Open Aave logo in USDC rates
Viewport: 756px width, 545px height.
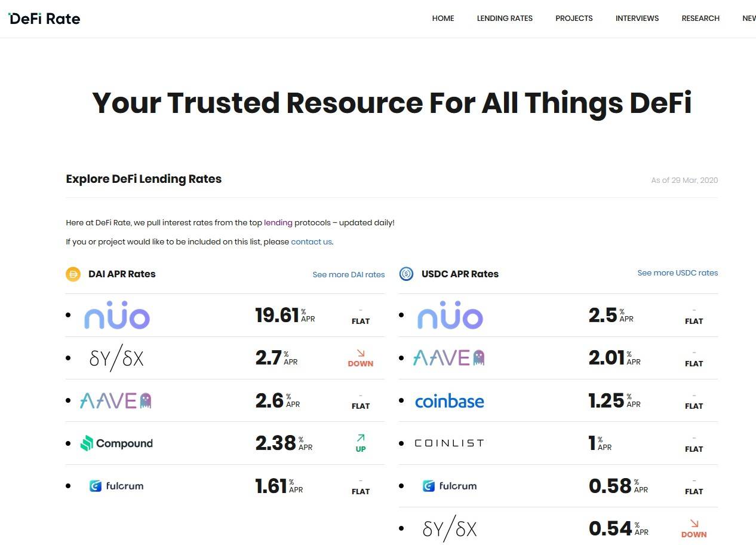click(x=449, y=358)
